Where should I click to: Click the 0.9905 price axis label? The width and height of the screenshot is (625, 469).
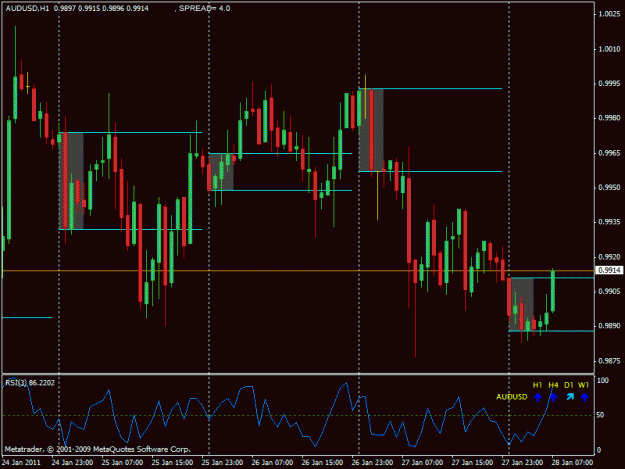(x=609, y=291)
